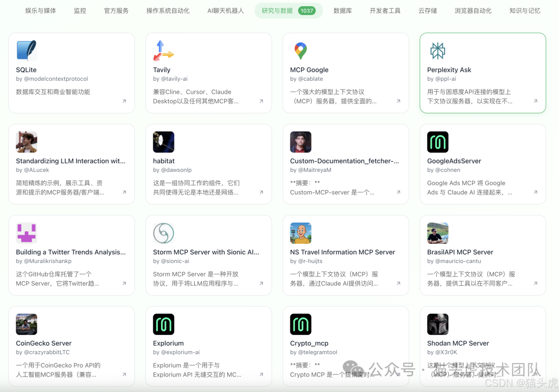Open the 开发者工具 category tab
The height and width of the screenshot is (392, 559).
click(385, 11)
